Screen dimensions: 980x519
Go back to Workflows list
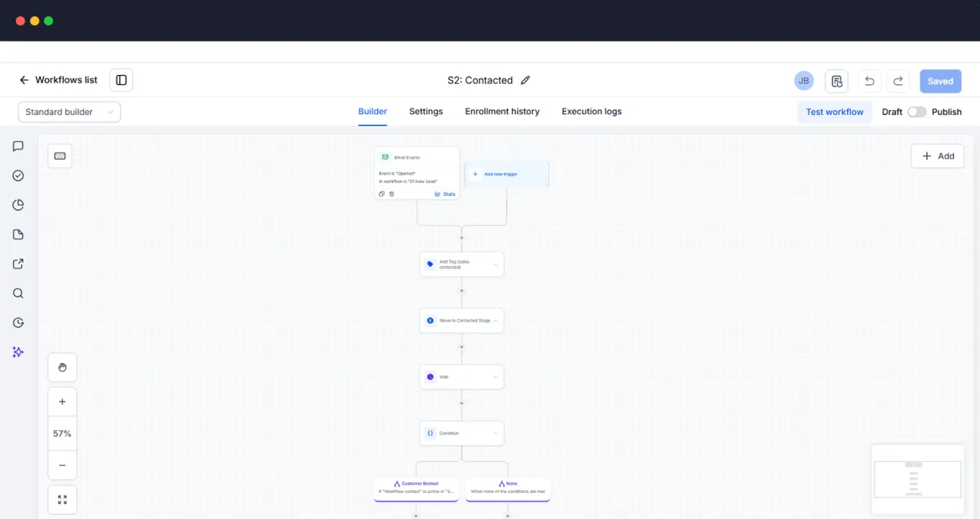[58, 80]
